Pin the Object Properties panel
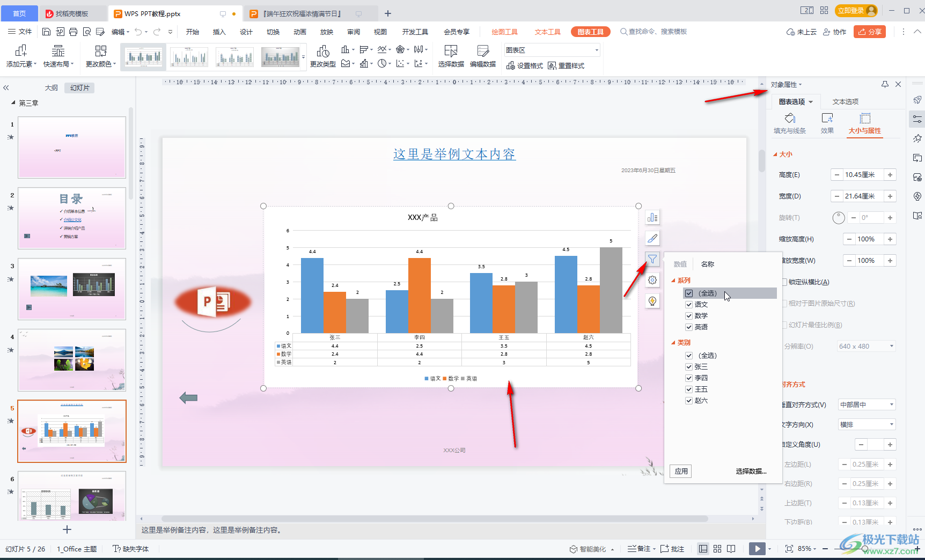Image resolution: width=925 pixels, height=560 pixels. tap(885, 84)
